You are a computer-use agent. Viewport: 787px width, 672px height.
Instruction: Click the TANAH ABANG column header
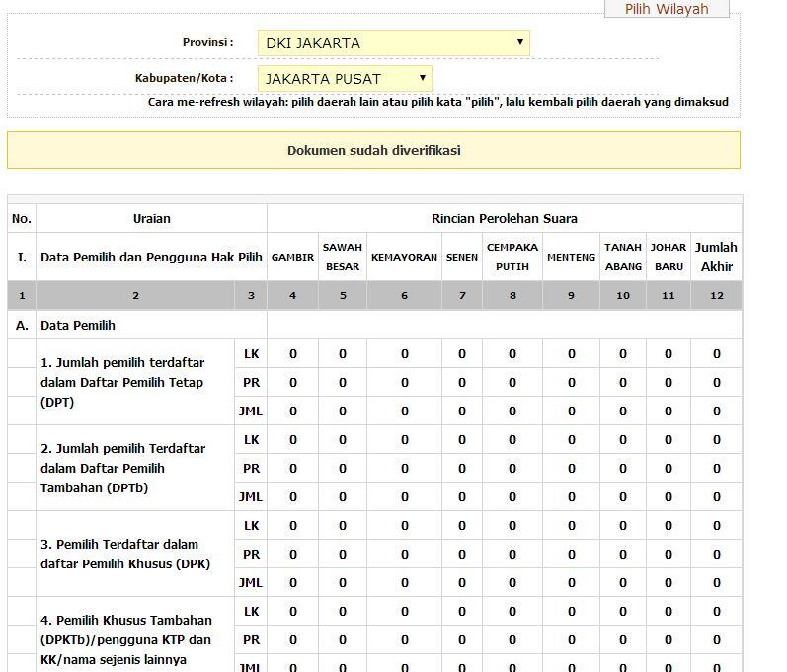[x=623, y=257]
